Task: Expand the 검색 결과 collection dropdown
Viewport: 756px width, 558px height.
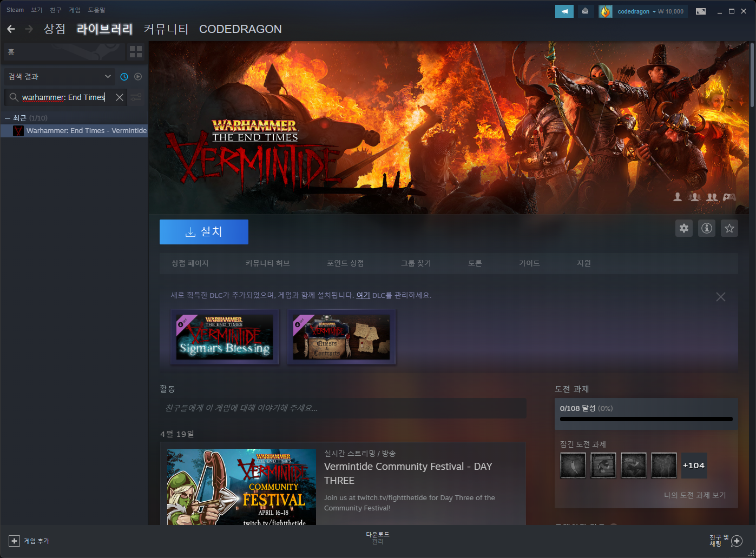Action: [x=60, y=77]
